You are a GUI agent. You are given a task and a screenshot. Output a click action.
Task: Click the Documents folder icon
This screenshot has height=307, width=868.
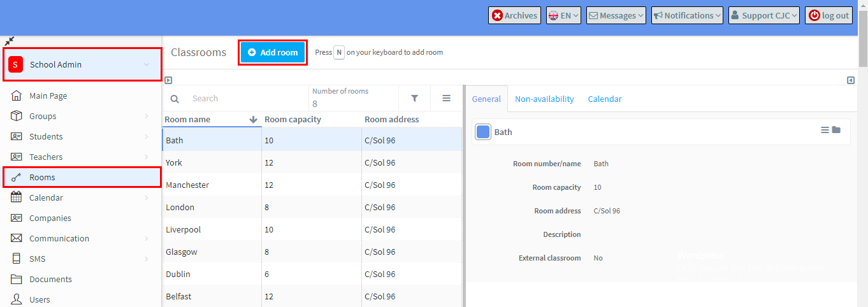tap(17, 279)
